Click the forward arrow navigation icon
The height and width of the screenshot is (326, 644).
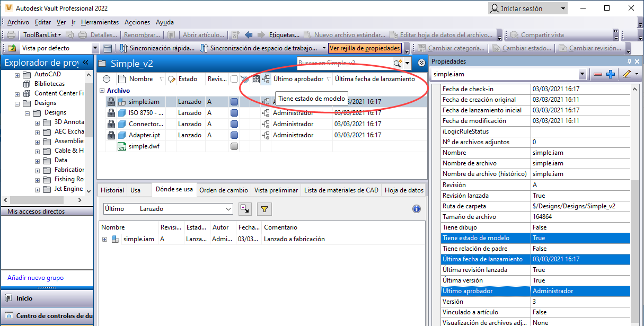click(x=261, y=35)
